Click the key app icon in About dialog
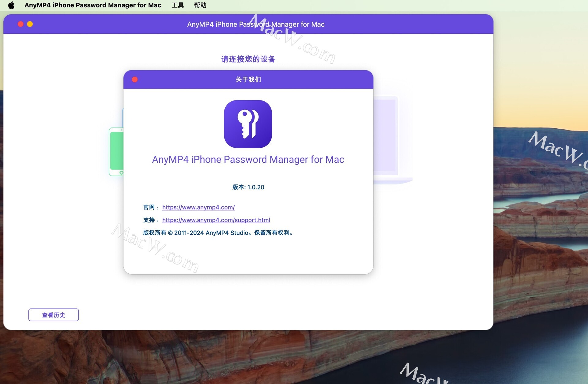Screen dimensions: 588x384 coord(248,124)
